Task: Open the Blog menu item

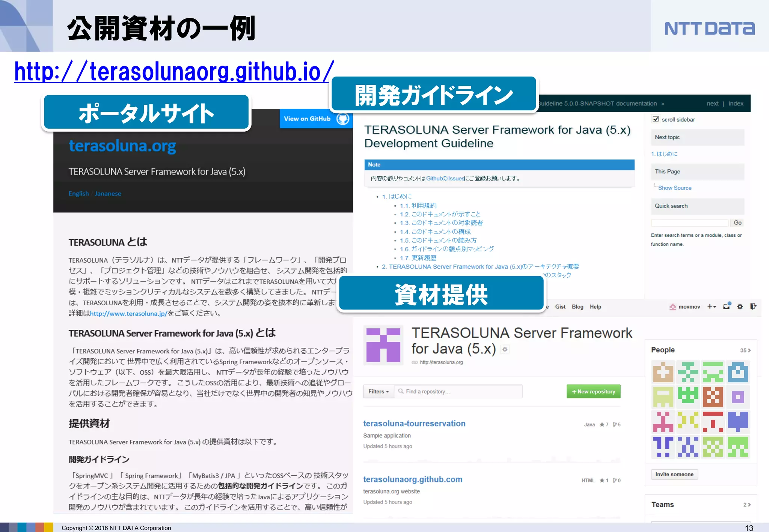Action: point(578,307)
